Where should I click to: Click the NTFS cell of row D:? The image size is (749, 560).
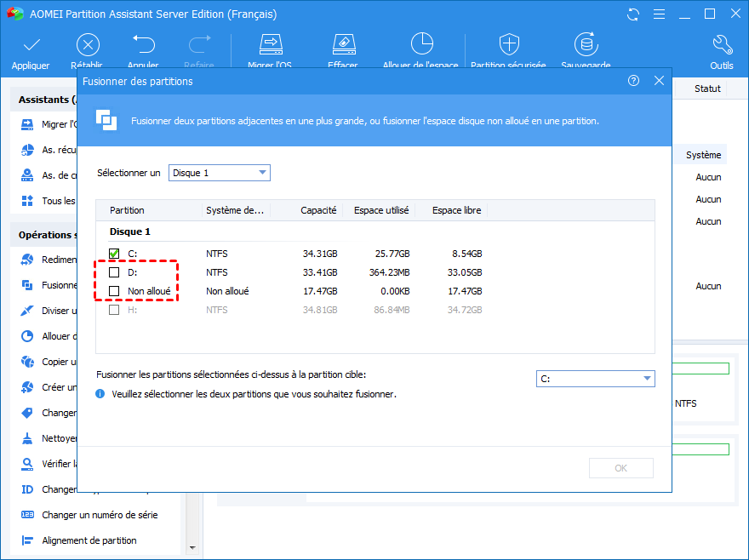click(217, 272)
